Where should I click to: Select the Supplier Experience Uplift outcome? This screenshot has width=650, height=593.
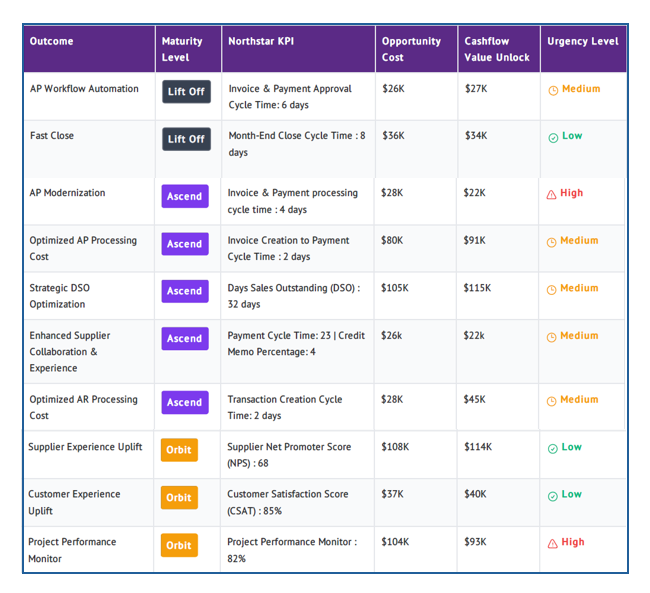coord(85,447)
